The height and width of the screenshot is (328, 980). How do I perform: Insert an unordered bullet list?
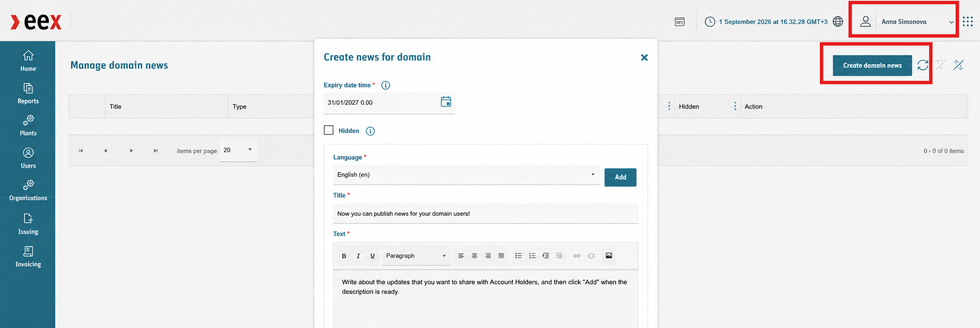coord(519,256)
